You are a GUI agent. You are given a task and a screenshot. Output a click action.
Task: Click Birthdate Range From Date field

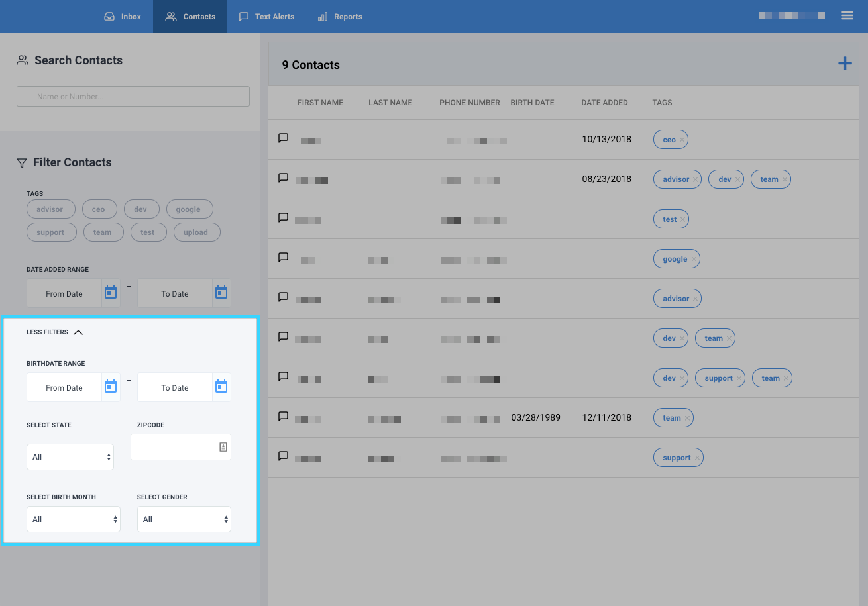[64, 387]
